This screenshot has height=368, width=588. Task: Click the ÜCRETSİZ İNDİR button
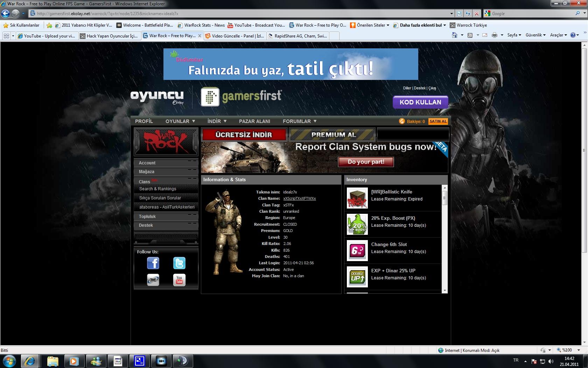[x=244, y=135]
